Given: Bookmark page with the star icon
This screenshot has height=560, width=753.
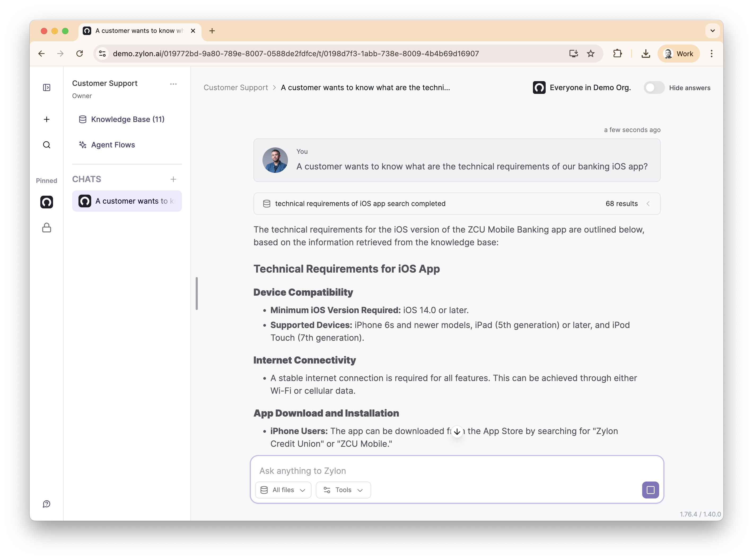Looking at the screenshot, I should pyautogui.click(x=591, y=54).
